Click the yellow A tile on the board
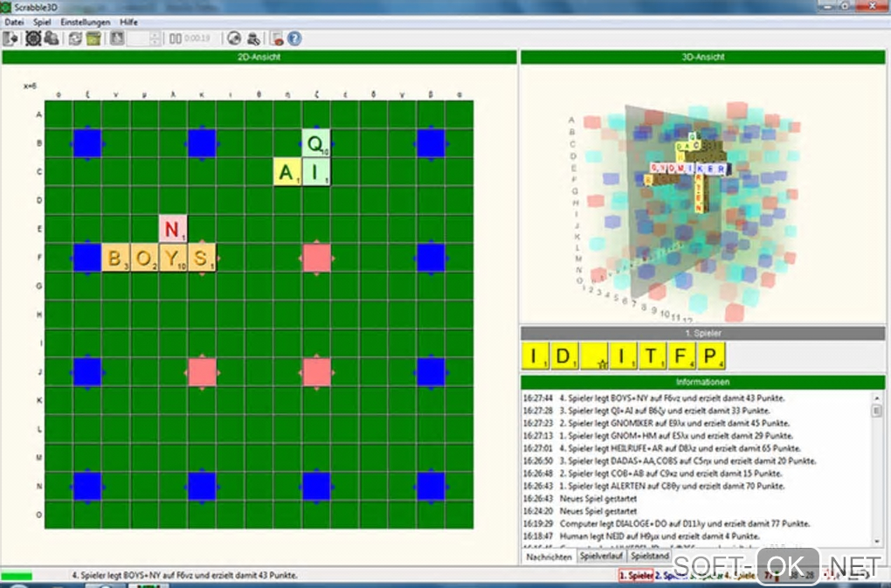891x588 pixels. click(x=287, y=171)
